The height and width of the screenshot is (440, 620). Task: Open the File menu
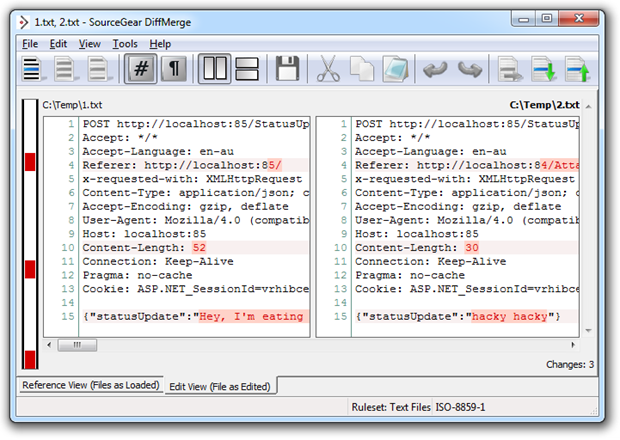point(30,44)
